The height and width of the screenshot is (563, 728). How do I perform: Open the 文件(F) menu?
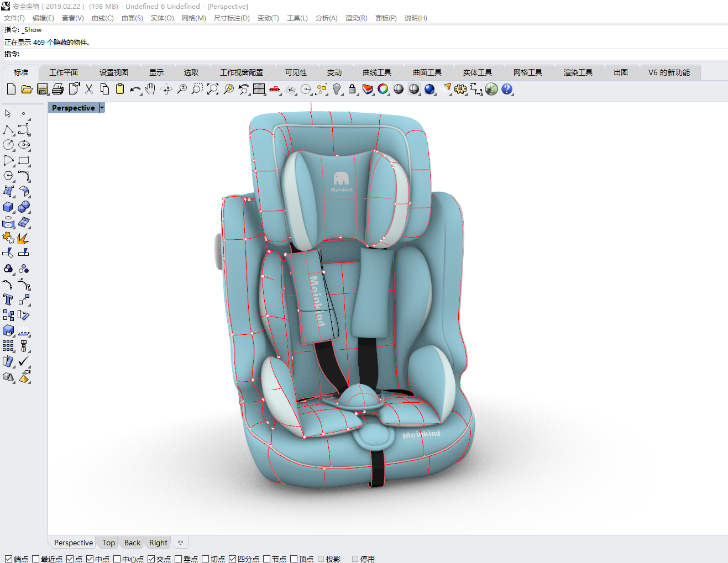pyautogui.click(x=14, y=18)
